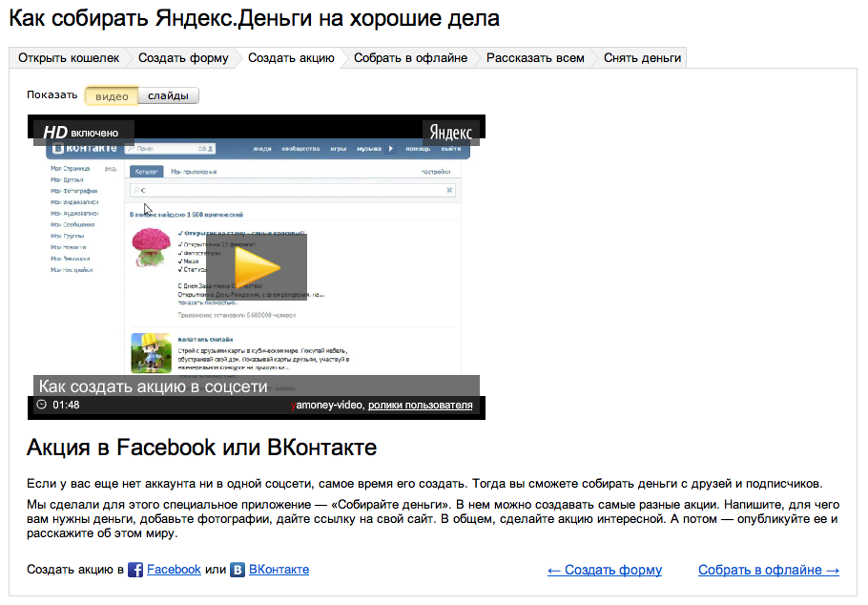Click the clock icon beside 01:48
The image size is (868, 605).
[42, 405]
